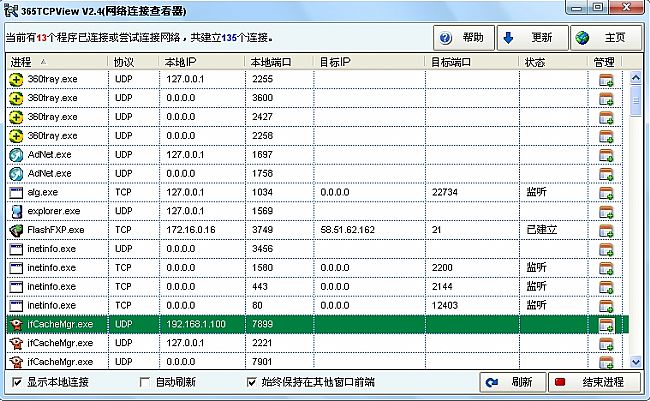The height and width of the screenshot is (401, 650).
Task: Click local port 443 cell
Action: coord(260,287)
